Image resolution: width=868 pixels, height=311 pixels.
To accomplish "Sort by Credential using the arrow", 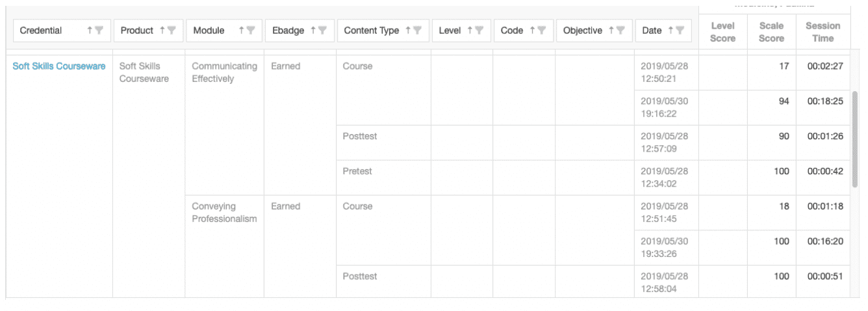I will tap(90, 31).
